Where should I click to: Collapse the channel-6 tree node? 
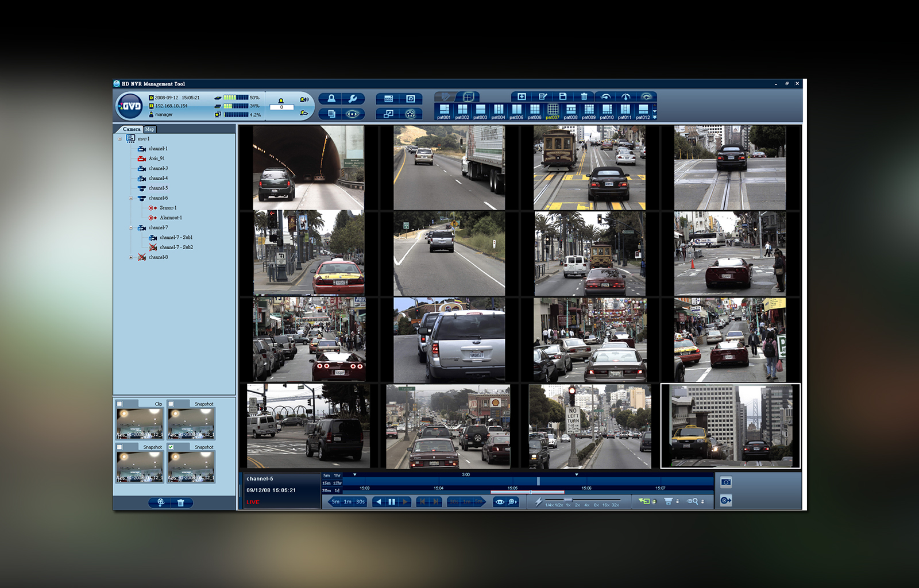[x=131, y=198]
